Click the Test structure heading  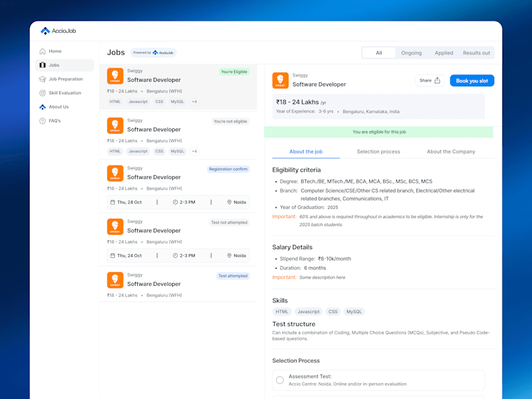(293, 324)
